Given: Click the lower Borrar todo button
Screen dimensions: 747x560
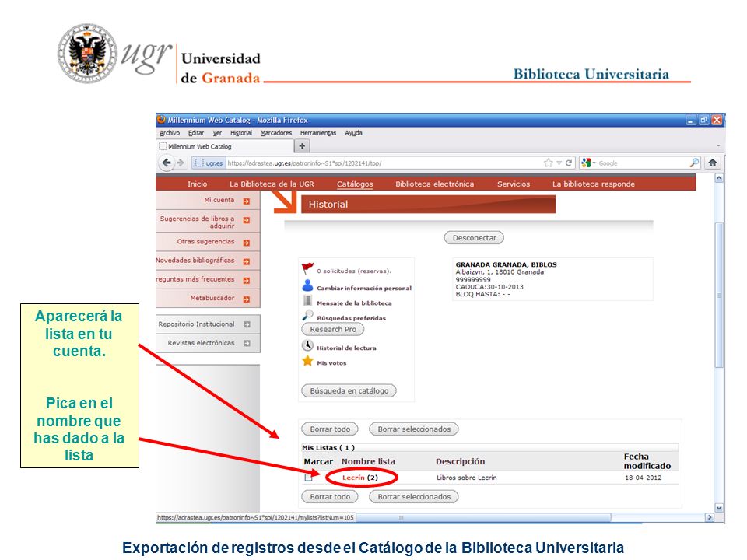Looking at the screenshot, I should [x=330, y=497].
